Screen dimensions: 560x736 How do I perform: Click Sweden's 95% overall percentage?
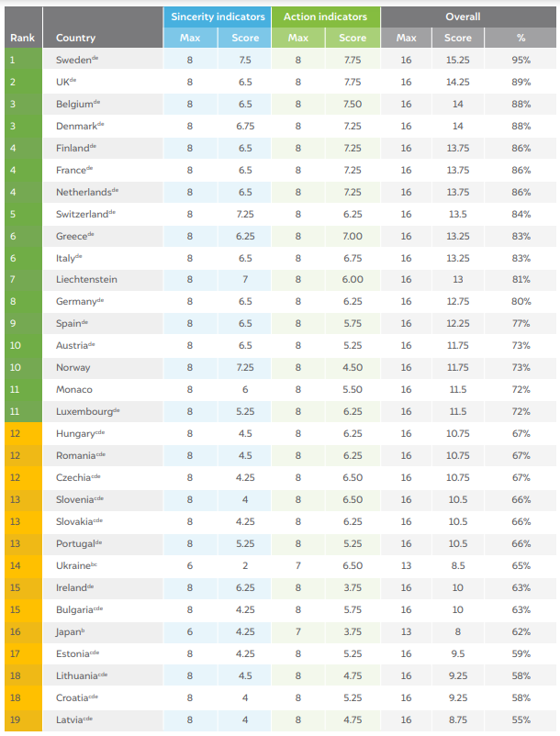point(521,60)
